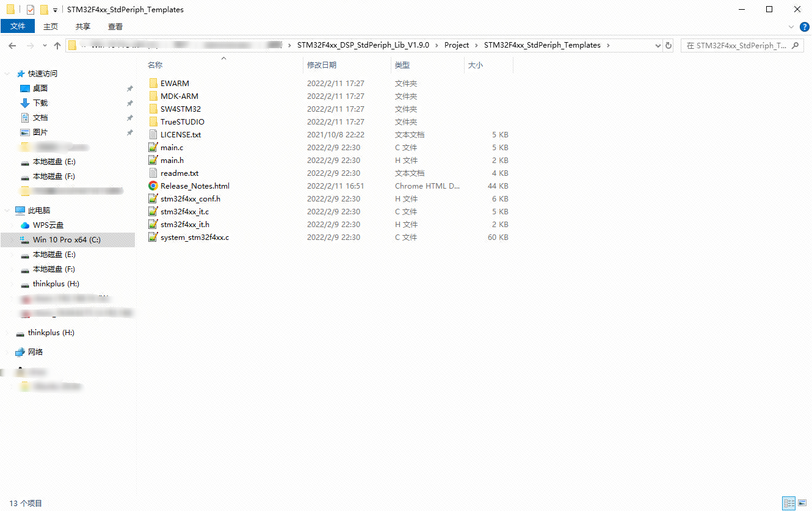
Task: Click Project in the breadcrumb path
Action: [456, 45]
